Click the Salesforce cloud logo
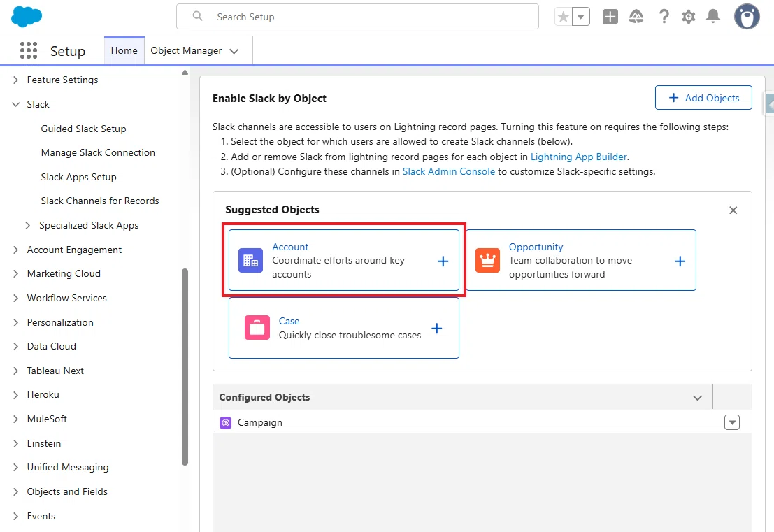The height and width of the screenshot is (532, 774). pyautogui.click(x=27, y=17)
